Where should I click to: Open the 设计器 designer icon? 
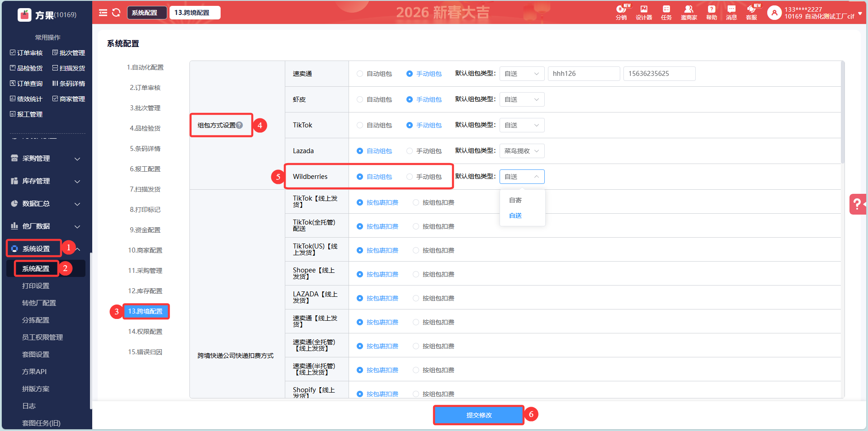pos(644,12)
